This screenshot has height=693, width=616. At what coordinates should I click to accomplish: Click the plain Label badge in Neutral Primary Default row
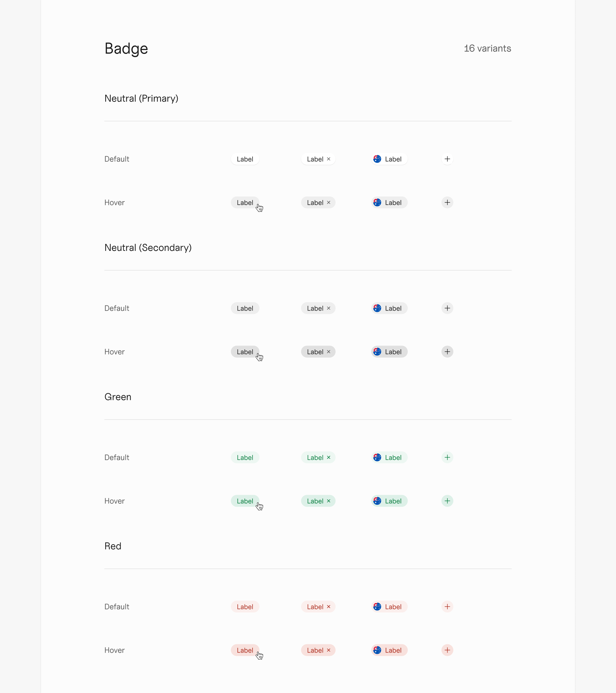[245, 159]
